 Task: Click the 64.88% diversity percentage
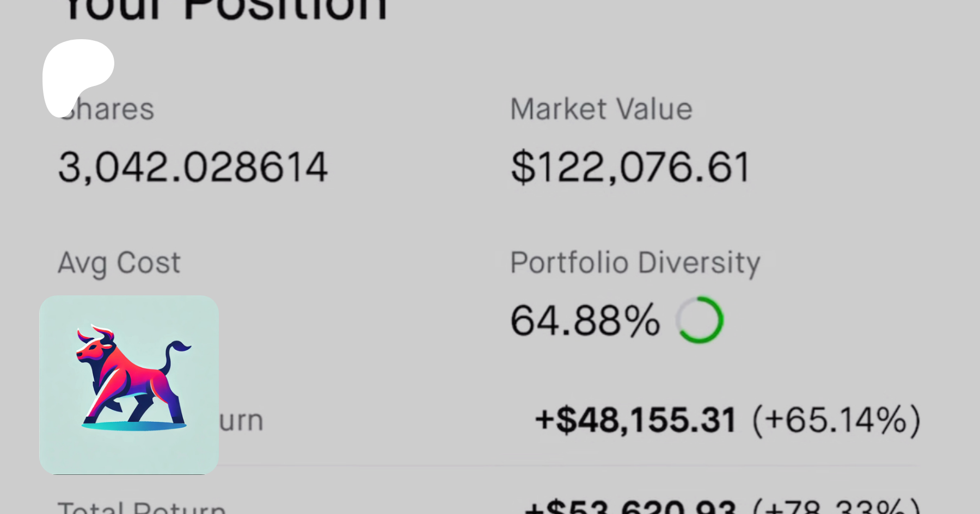point(585,320)
